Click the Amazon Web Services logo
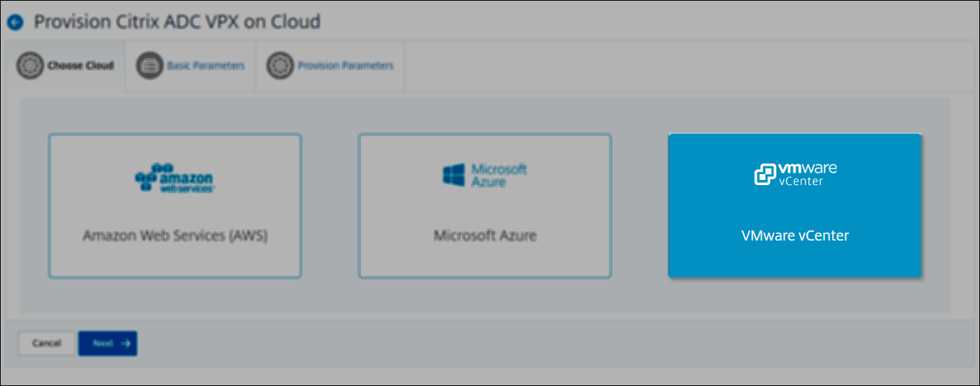Viewport: 980px width, 386px height. pos(175,178)
